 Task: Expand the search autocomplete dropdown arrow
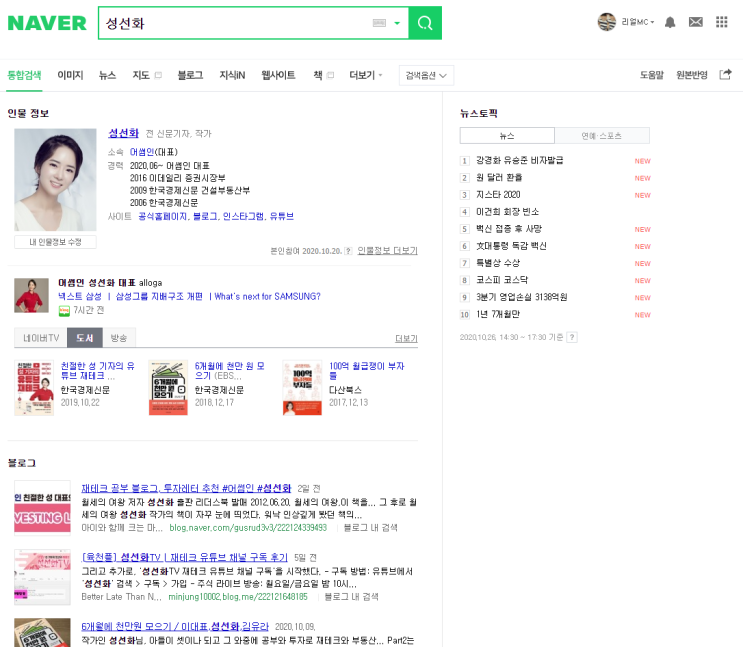coord(397,23)
